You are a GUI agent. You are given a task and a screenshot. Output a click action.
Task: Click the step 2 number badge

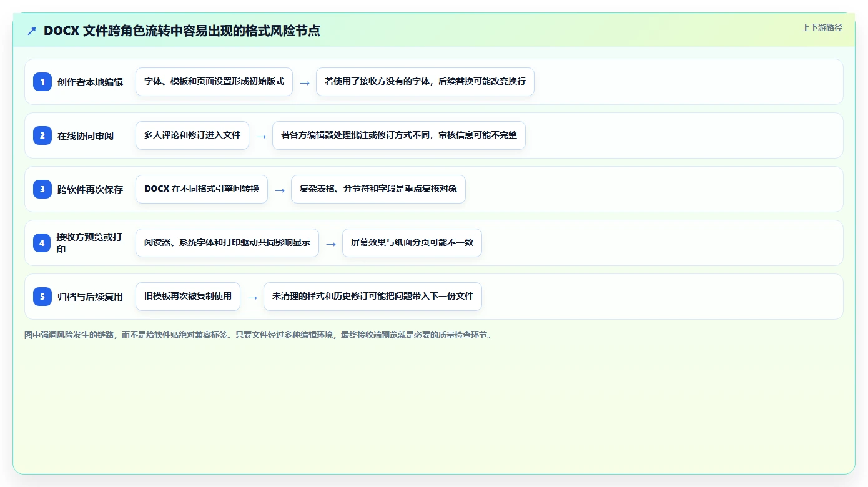click(42, 135)
